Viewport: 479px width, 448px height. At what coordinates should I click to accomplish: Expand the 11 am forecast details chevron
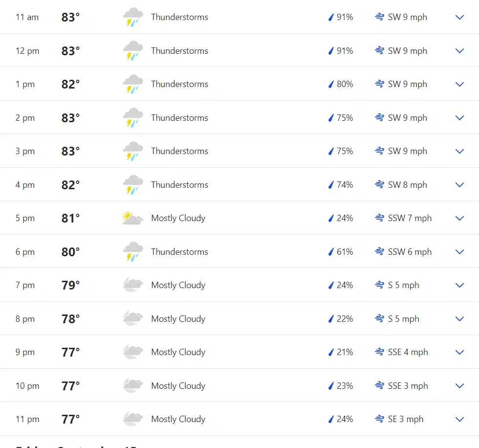(x=459, y=17)
